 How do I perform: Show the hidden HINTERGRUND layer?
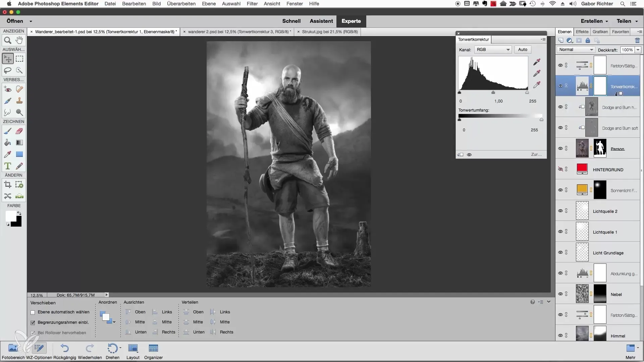(560, 169)
